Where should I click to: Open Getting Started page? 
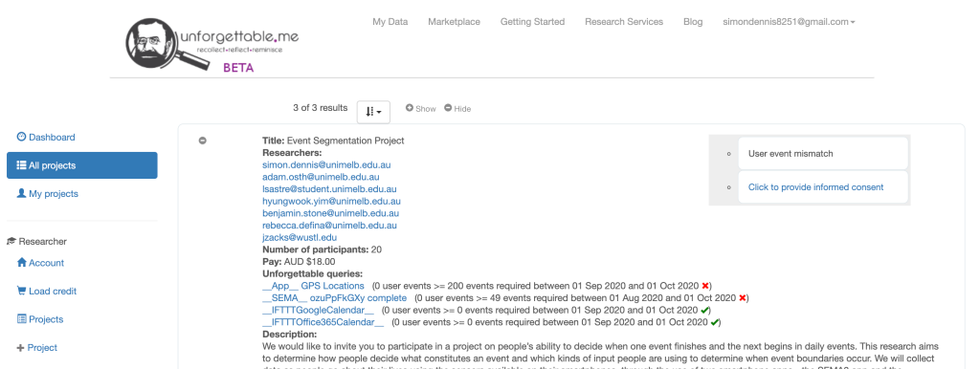[532, 22]
